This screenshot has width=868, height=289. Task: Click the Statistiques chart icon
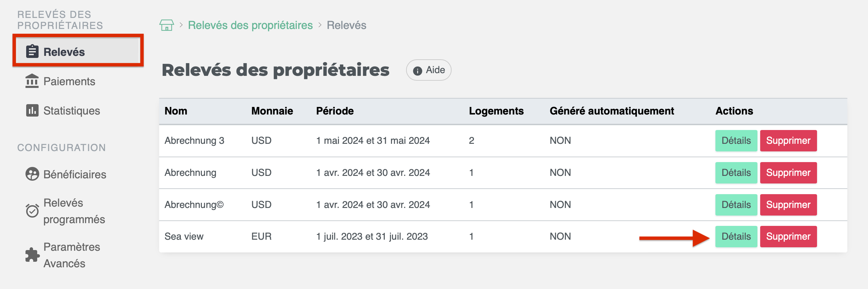click(32, 110)
